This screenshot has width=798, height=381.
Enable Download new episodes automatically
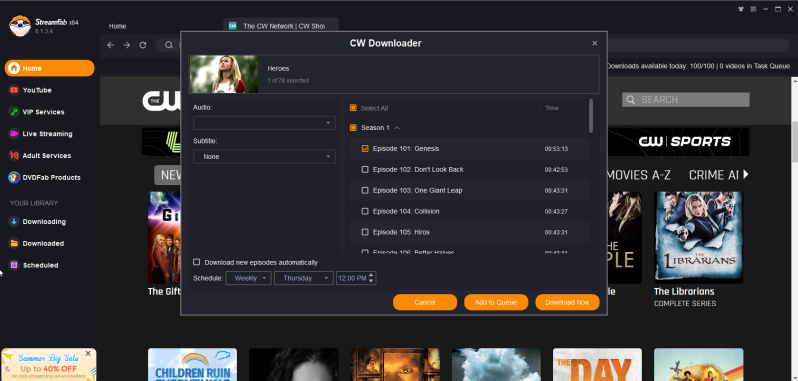[x=196, y=262]
